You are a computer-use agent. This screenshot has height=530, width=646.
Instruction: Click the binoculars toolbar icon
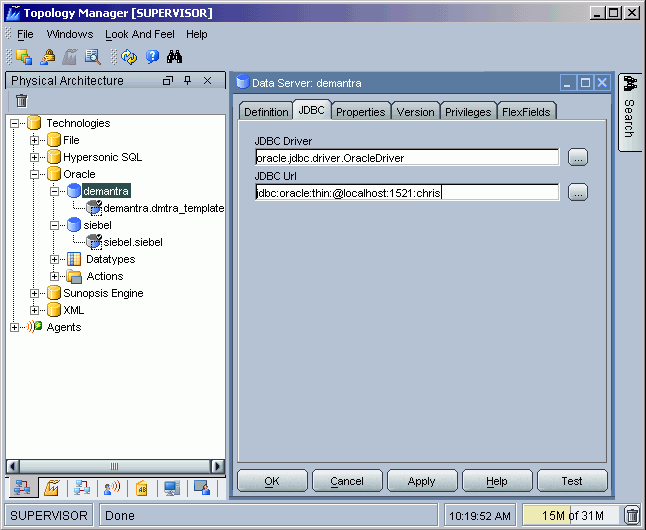pos(174,57)
